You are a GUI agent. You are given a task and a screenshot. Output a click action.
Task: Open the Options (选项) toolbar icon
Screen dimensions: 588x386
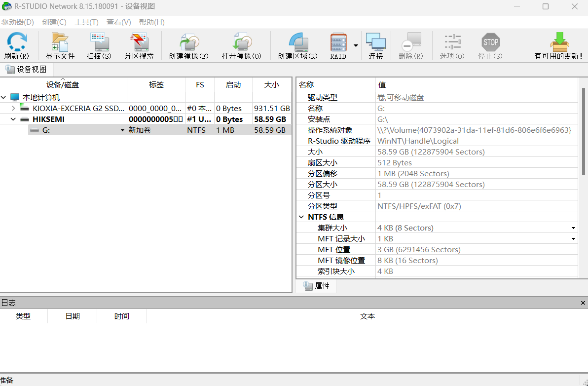point(452,46)
